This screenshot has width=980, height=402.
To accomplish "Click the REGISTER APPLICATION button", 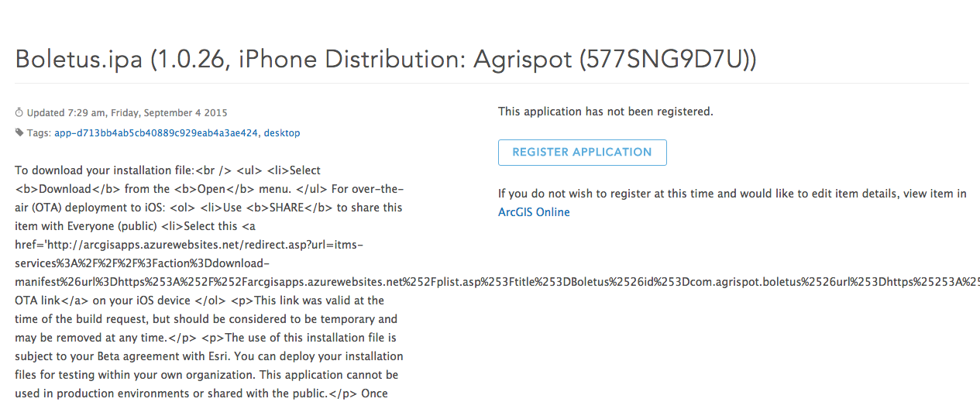I will [x=582, y=153].
